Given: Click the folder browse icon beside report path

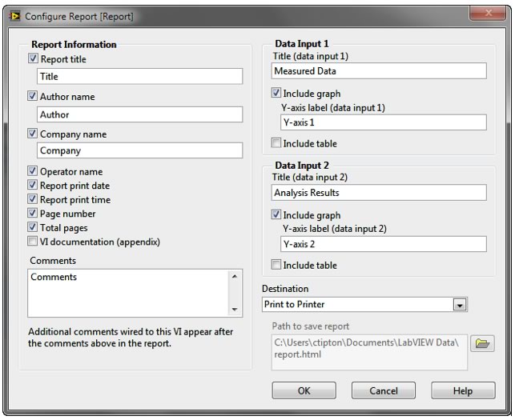Looking at the screenshot, I should click(482, 344).
